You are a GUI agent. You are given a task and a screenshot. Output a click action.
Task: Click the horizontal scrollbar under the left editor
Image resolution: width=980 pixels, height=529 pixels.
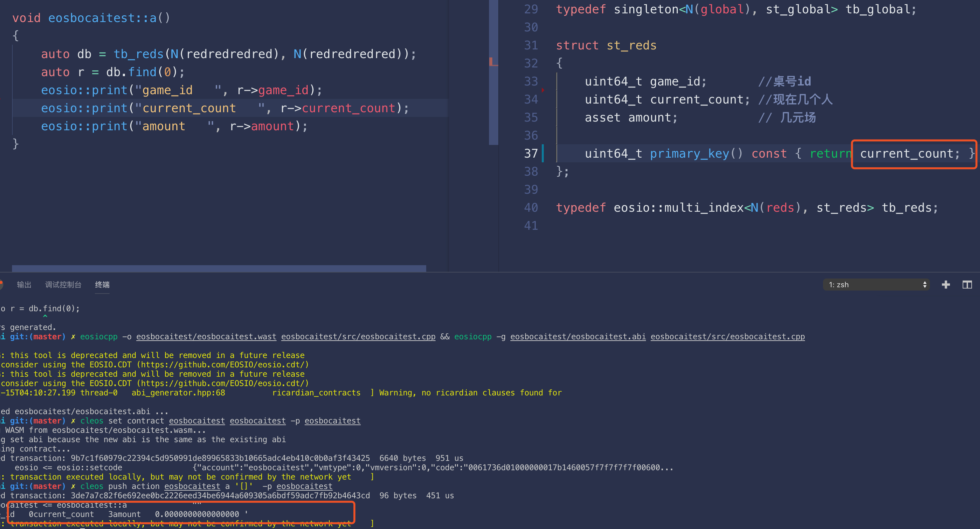tap(219, 268)
